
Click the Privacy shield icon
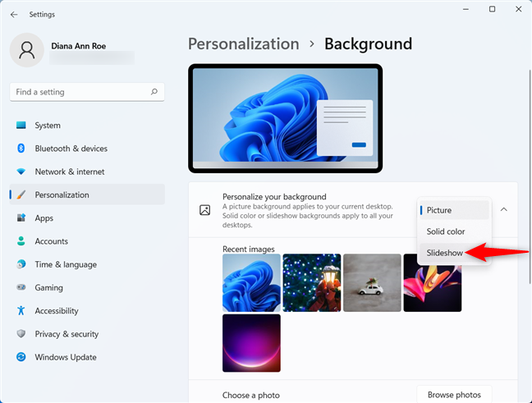[21, 334]
